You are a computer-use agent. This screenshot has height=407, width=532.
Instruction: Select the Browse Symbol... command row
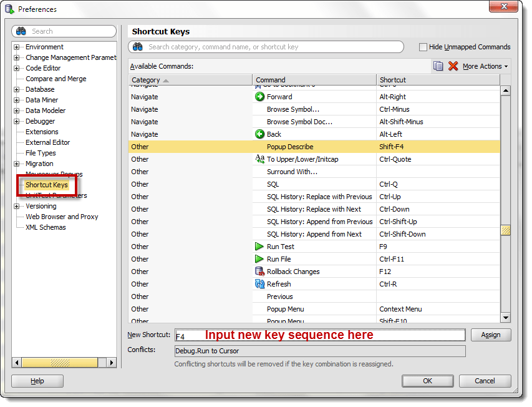[314, 109]
